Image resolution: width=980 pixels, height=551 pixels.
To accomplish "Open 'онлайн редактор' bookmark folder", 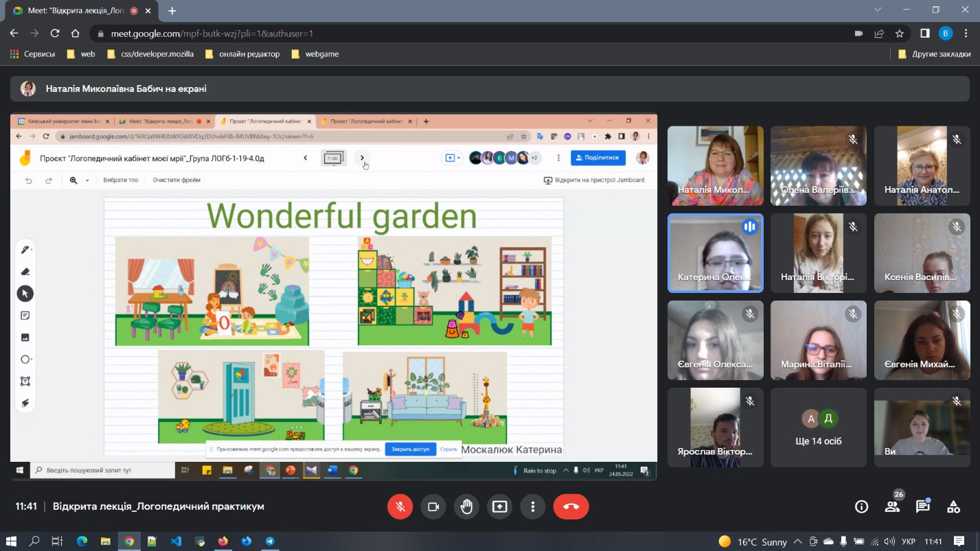I will (x=249, y=54).
